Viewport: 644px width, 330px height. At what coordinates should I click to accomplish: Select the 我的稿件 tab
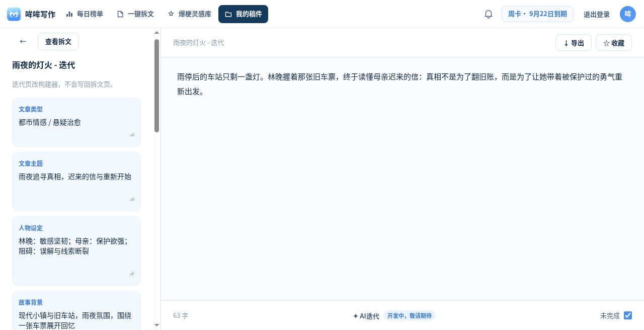coord(243,14)
